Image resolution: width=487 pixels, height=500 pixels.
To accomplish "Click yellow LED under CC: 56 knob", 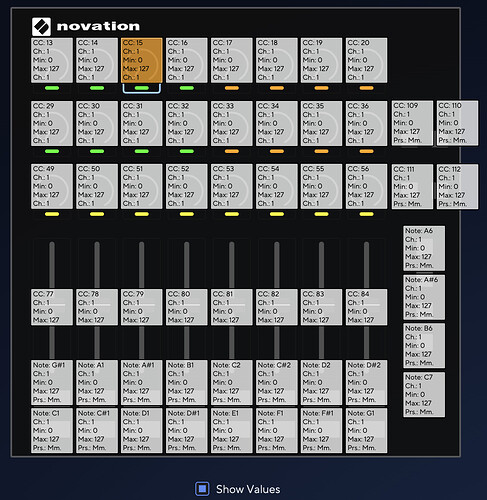I will tap(367, 214).
